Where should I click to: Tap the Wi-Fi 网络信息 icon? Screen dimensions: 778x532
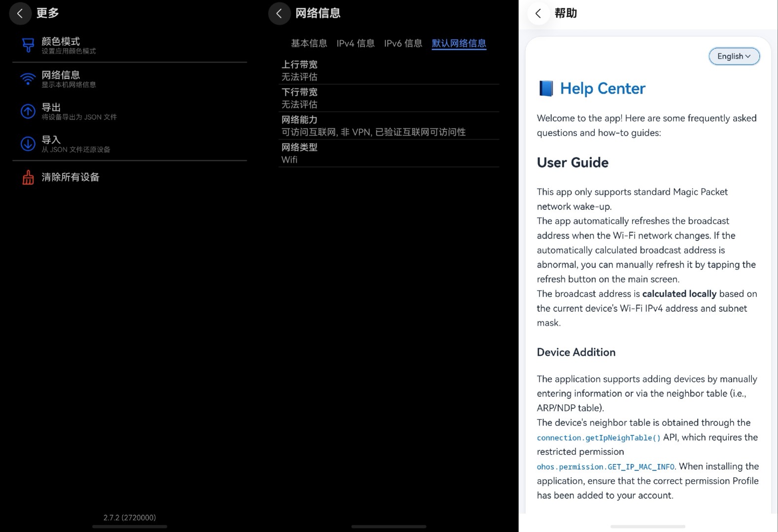tap(28, 79)
